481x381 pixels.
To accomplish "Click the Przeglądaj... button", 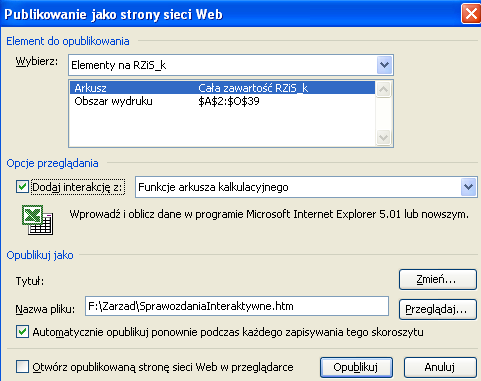I will pyautogui.click(x=438, y=310).
